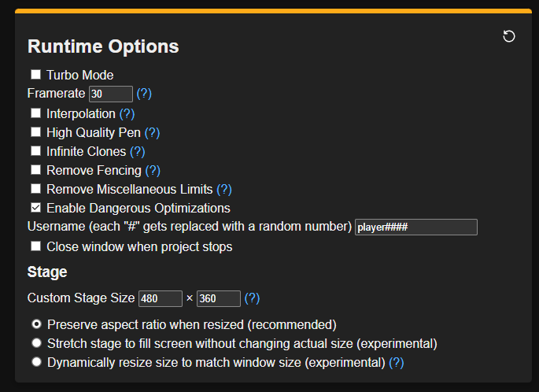Open the High Quality Pen help (?)

[152, 132]
